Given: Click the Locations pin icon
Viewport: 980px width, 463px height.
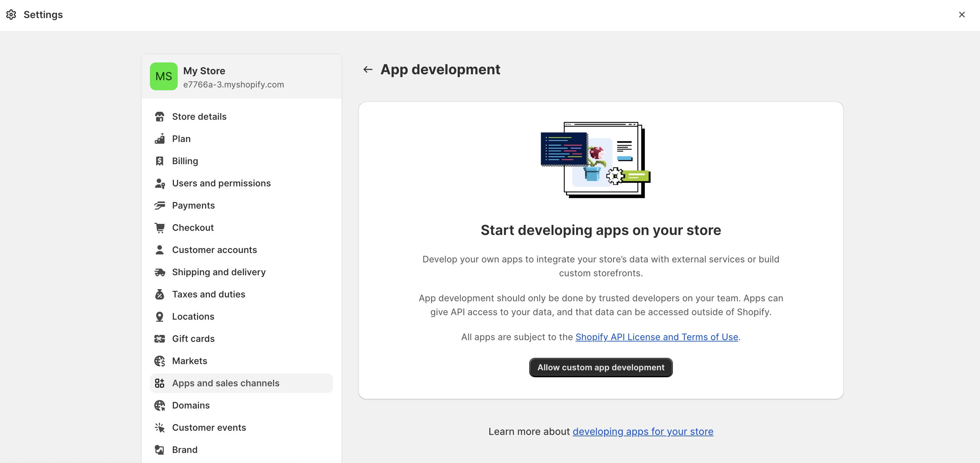Looking at the screenshot, I should coord(159,317).
